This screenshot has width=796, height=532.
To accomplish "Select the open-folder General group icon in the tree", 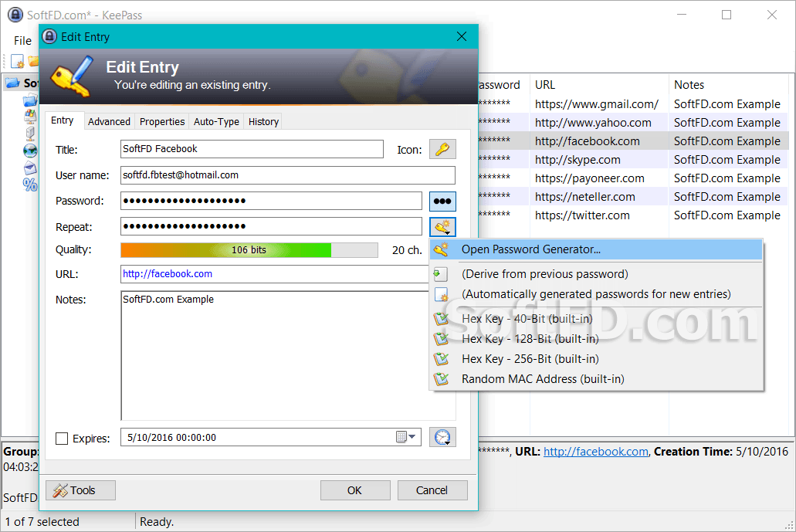I will pyautogui.click(x=30, y=100).
